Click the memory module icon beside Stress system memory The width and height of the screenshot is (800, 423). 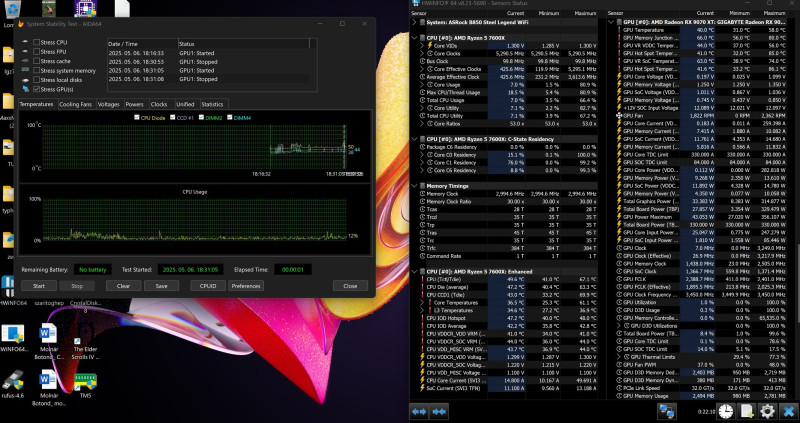coord(26,70)
